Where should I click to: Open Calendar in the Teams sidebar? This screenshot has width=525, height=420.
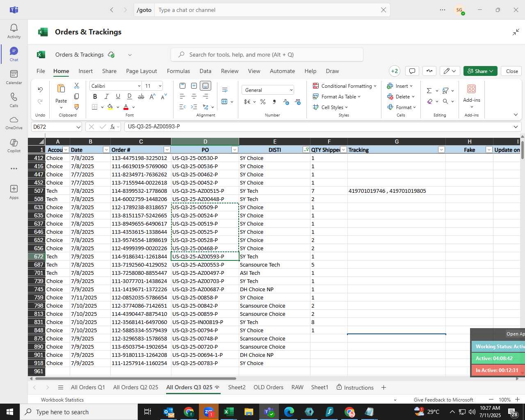click(14, 77)
